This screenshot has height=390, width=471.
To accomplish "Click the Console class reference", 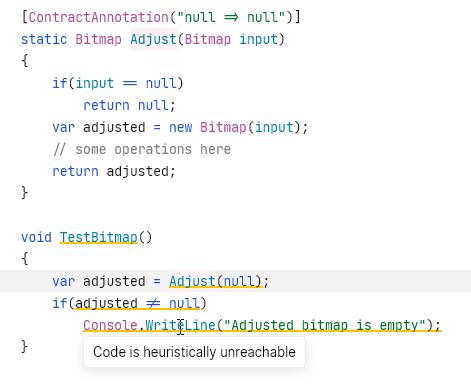I will pos(110,325).
